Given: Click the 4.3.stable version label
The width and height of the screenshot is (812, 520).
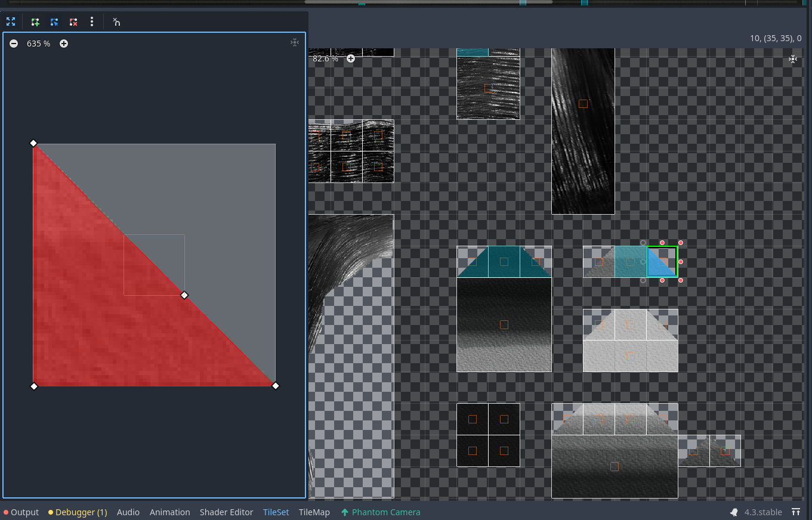Looking at the screenshot, I should (763, 512).
